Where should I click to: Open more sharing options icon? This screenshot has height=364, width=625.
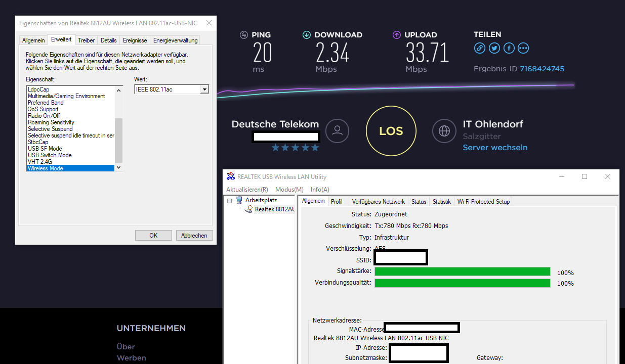523,48
